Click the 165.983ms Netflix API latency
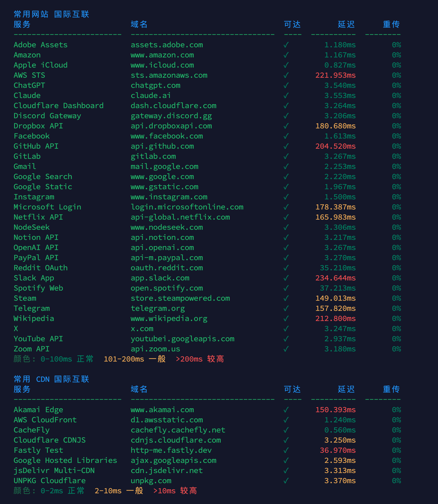 pyautogui.click(x=336, y=217)
